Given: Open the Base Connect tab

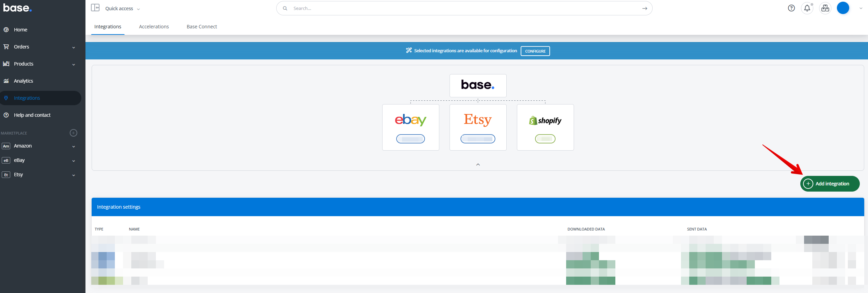Looking at the screenshot, I should click(x=202, y=27).
